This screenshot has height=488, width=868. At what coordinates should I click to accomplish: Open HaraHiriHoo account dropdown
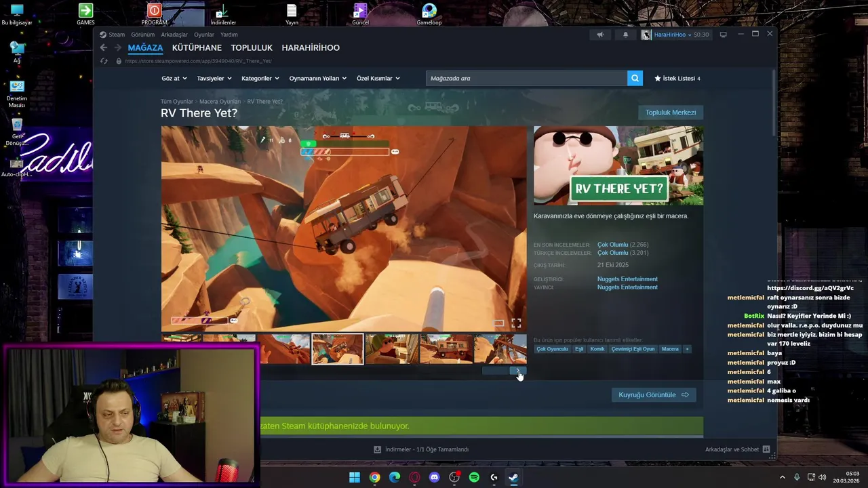(673, 35)
